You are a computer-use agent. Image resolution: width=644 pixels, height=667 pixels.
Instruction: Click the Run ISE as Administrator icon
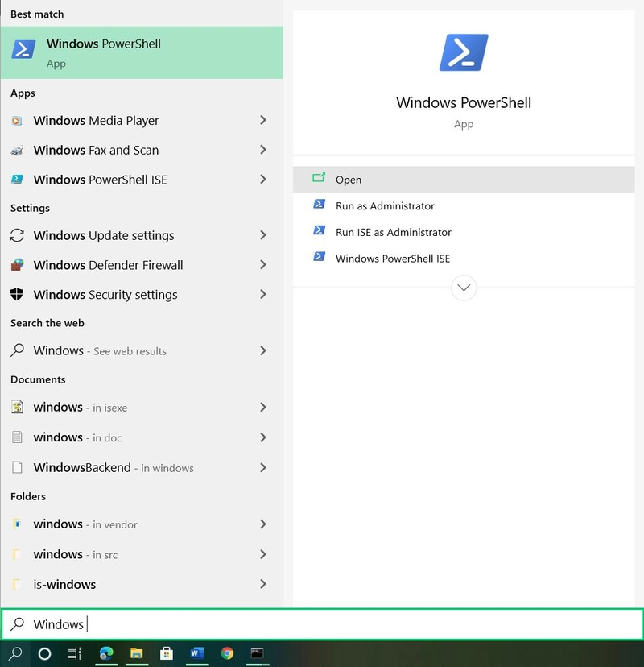pos(320,230)
